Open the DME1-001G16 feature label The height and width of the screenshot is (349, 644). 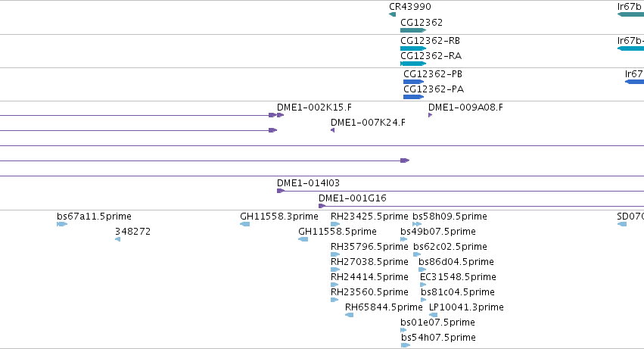coord(353,198)
